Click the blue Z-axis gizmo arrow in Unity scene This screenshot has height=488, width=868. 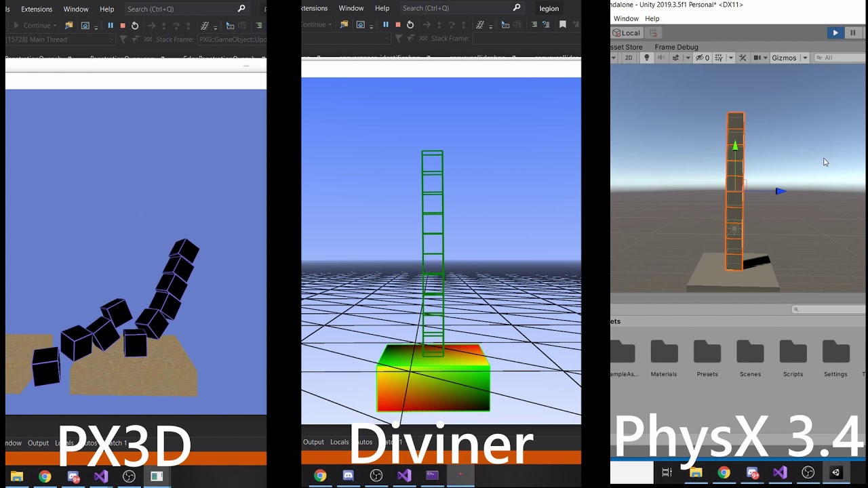click(781, 191)
